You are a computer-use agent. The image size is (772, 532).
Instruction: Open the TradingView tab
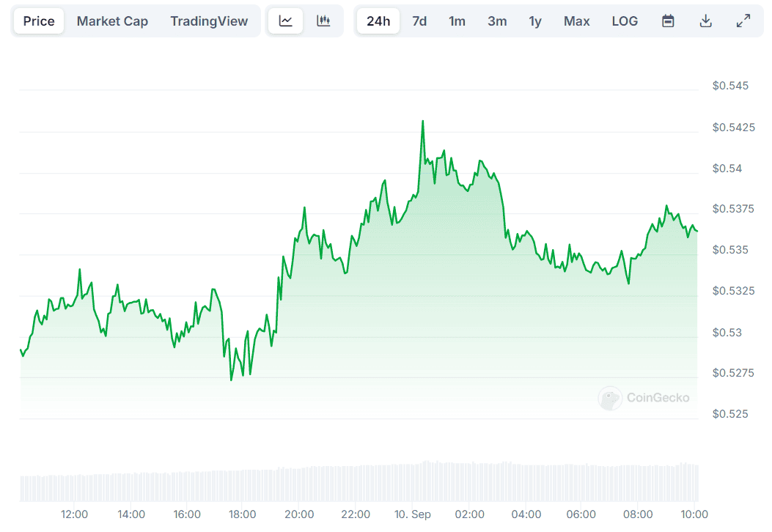tap(209, 21)
